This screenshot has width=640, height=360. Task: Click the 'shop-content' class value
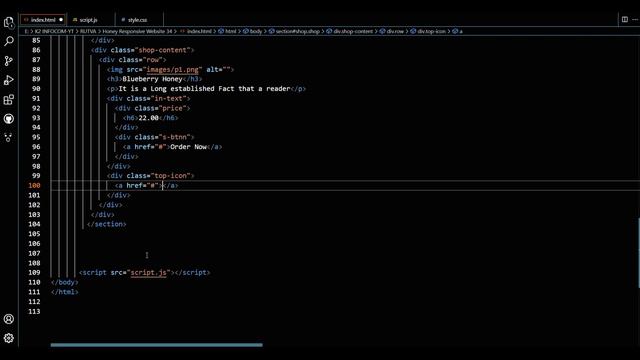[x=163, y=50]
